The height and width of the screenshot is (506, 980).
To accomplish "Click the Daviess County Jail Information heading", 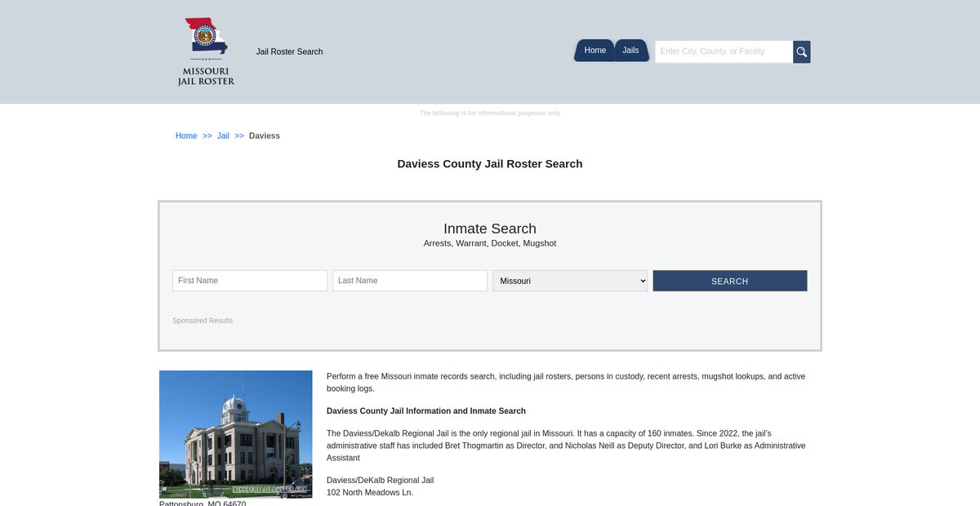I will 426,411.
